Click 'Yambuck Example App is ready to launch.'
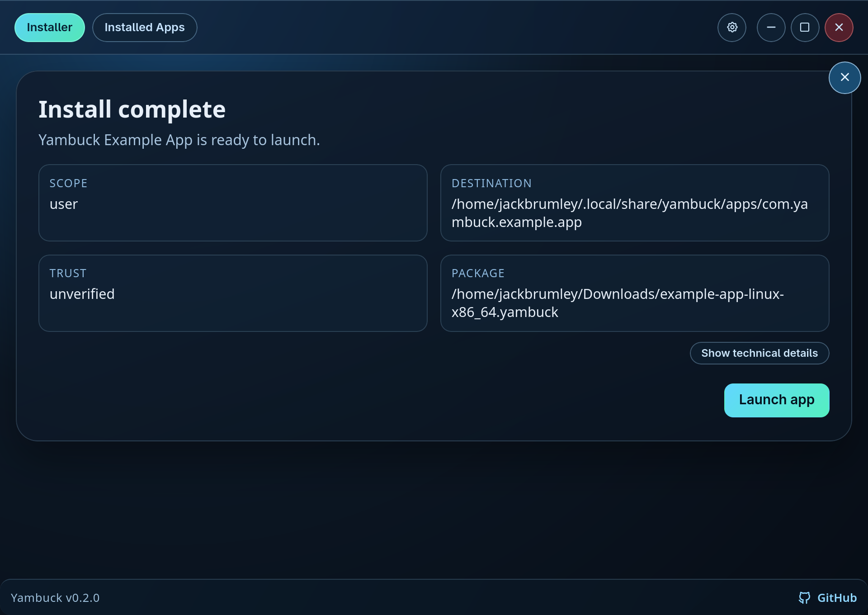This screenshot has height=615, width=868. (x=179, y=140)
